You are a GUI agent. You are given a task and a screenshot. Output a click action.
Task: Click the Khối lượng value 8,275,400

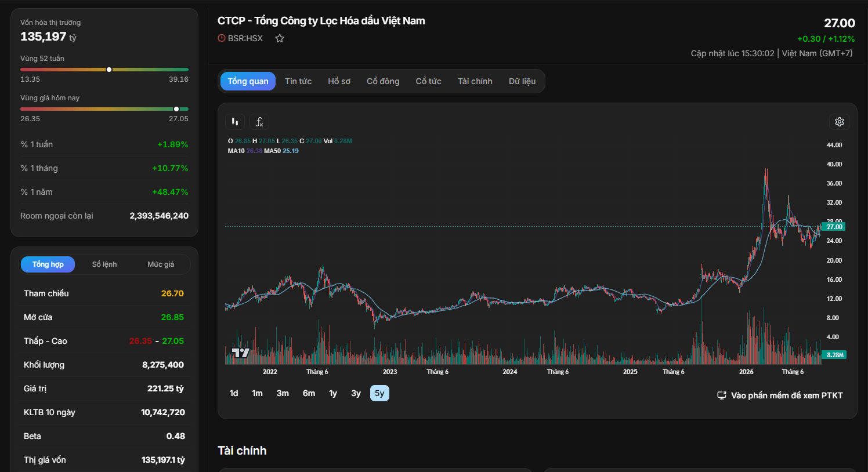pos(163,365)
